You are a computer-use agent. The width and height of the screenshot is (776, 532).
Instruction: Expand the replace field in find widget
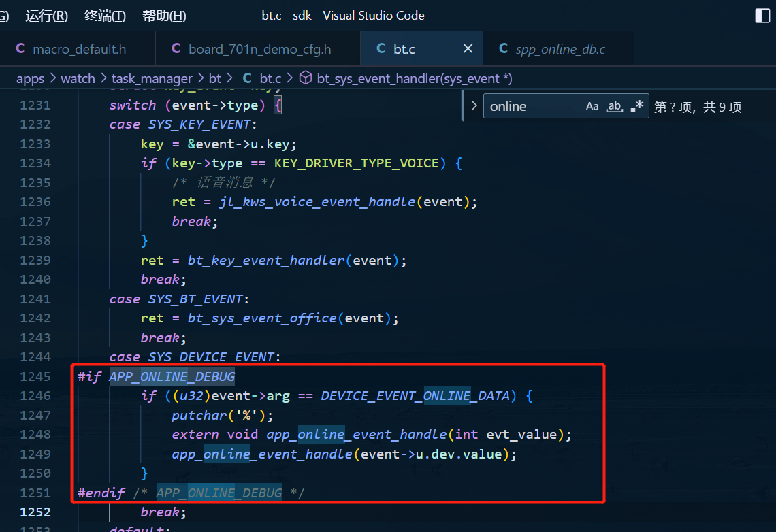point(474,106)
